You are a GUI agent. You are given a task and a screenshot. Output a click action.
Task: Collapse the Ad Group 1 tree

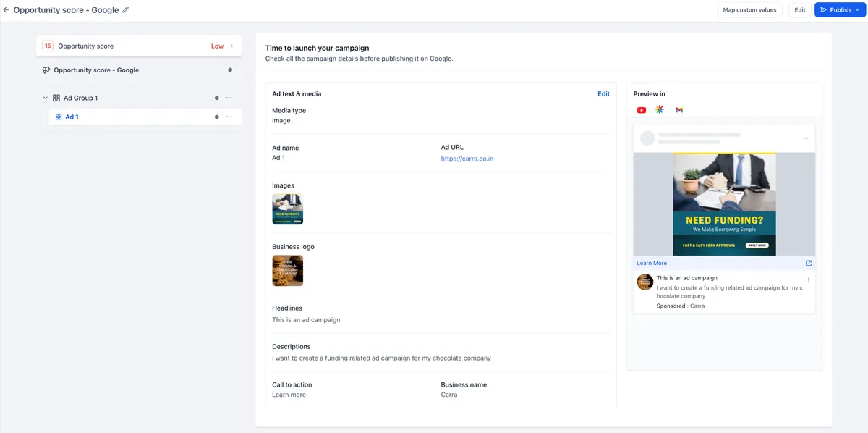[x=46, y=98]
